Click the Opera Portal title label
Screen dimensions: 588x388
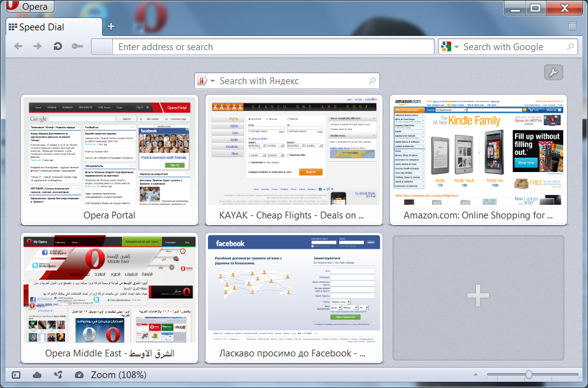click(110, 215)
